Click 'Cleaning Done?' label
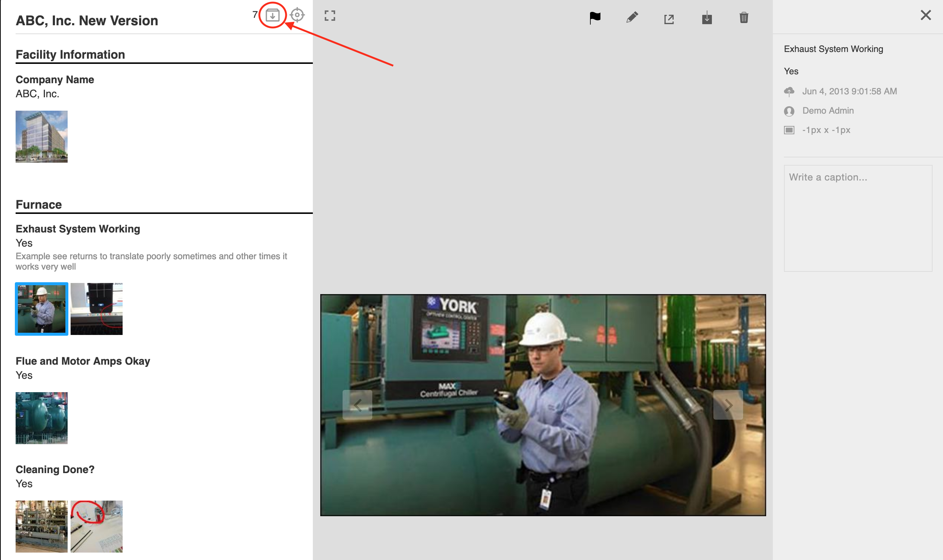This screenshot has height=560, width=943. point(55,469)
